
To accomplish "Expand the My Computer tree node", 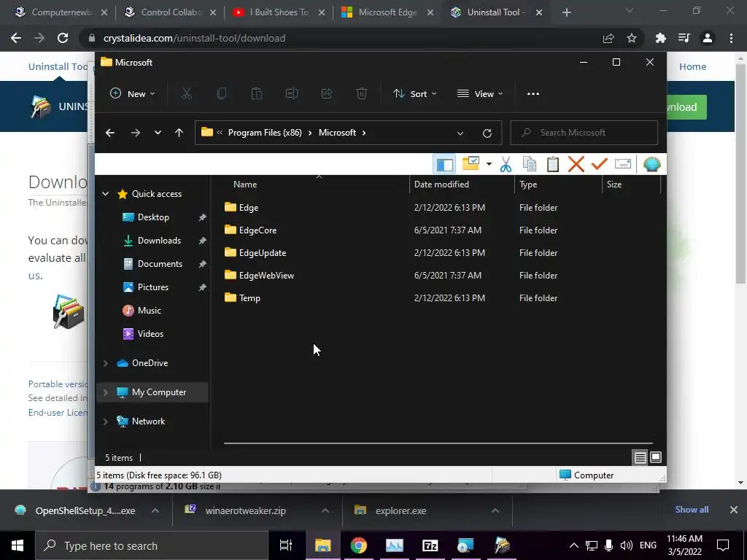I will pos(105,392).
